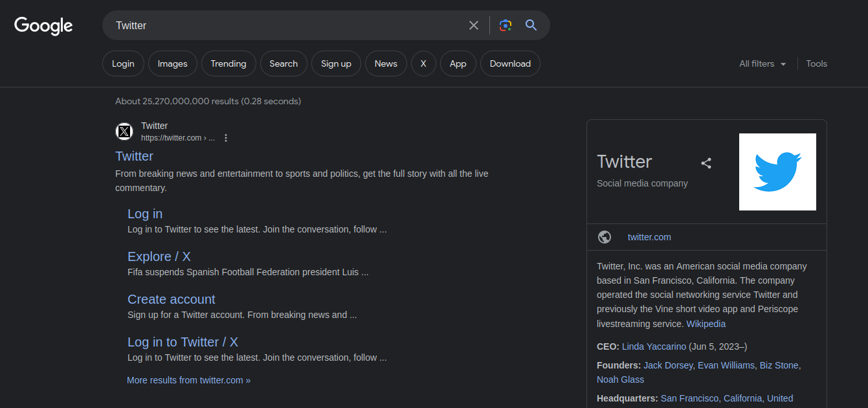Image resolution: width=868 pixels, height=408 pixels.
Task: Click the globe icon beside twitter.com
Action: (x=605, y=237)
